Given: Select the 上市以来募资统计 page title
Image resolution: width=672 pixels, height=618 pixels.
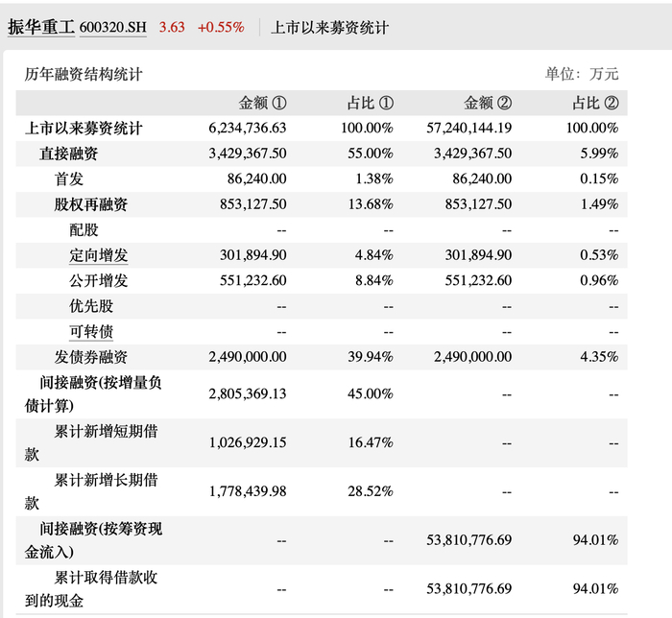Looking at the screenshot, I should click(329, 28).
